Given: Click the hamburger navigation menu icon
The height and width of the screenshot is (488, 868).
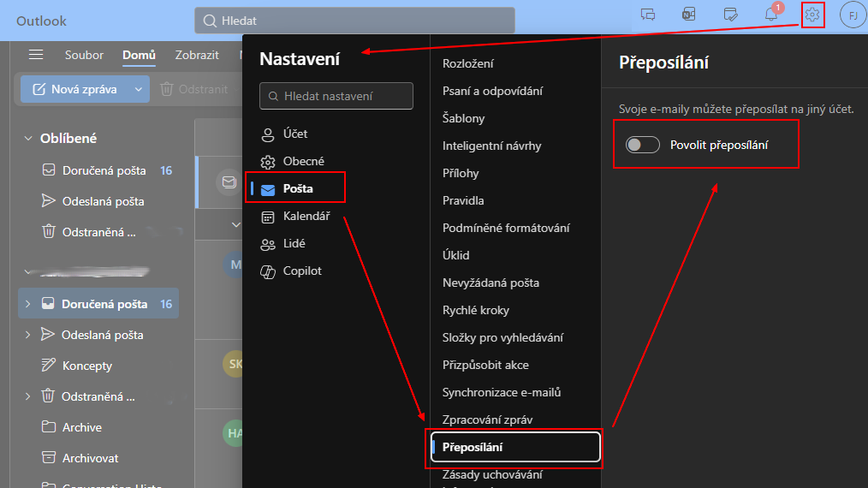Looking at the screenshot, I should (36, 55).
